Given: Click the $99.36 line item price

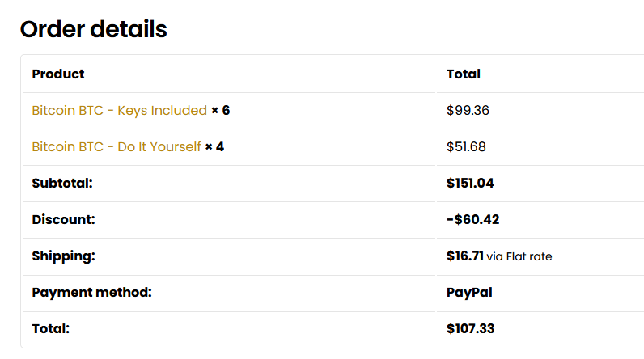Looking at the screenshot, I should point(468,110).
